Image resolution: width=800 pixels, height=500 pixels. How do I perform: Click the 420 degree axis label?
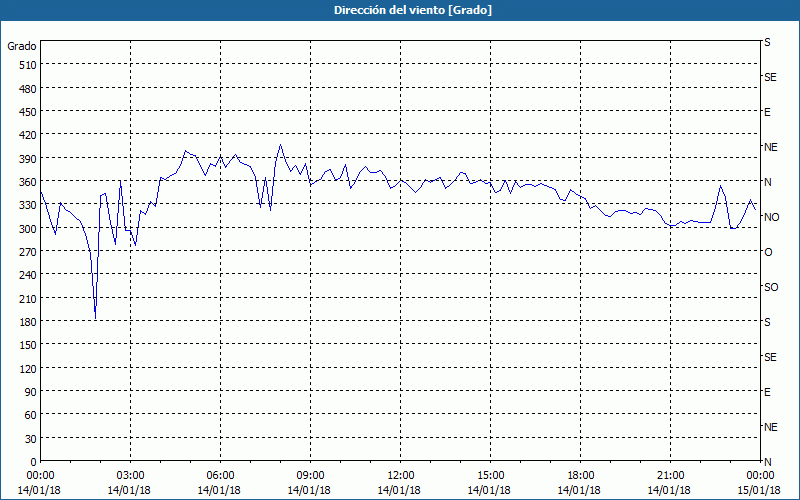[28, 135]
